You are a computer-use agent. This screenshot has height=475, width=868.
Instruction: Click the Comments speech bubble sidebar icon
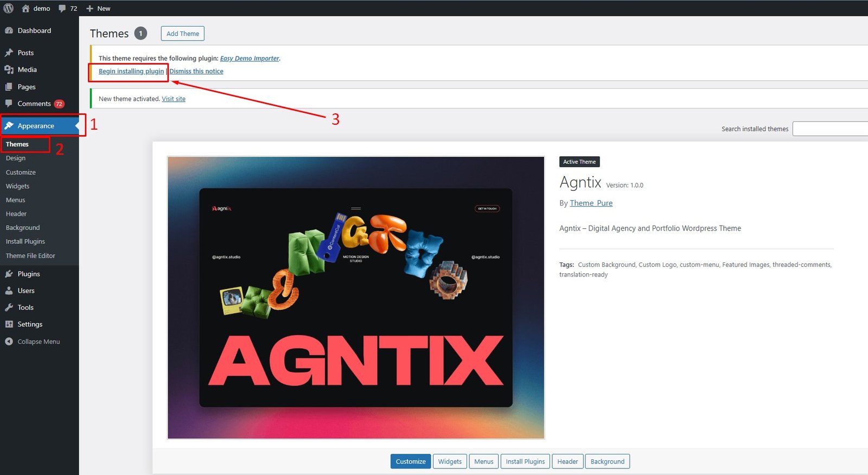click(x=9, y=104)
